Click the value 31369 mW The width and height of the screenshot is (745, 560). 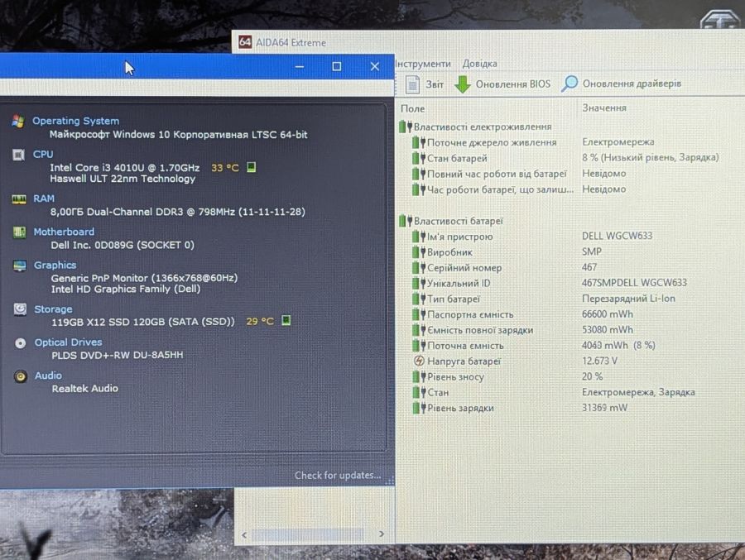click(x=604, y=408)
